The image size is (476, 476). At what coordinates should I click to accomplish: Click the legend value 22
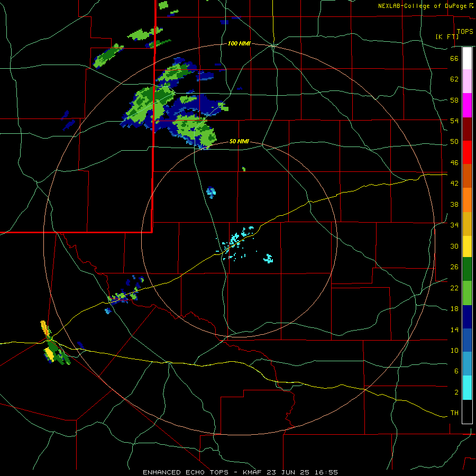pyautogui.click(x=454, y=288)
